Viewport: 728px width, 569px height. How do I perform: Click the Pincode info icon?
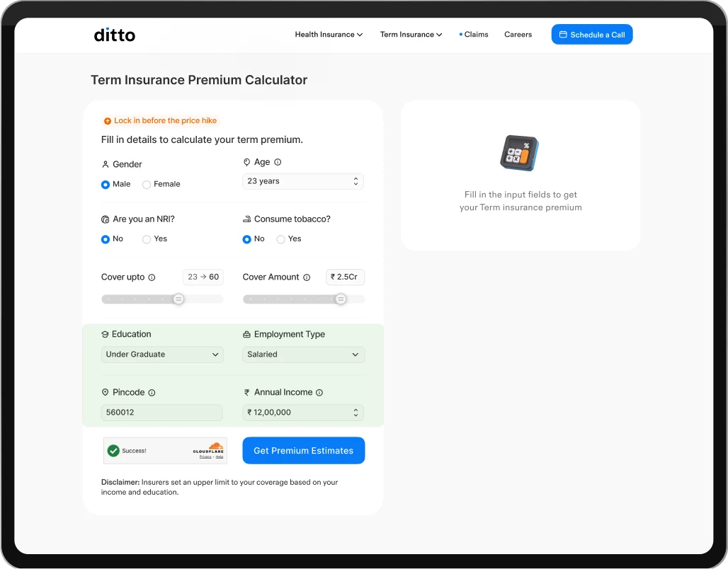152,393
